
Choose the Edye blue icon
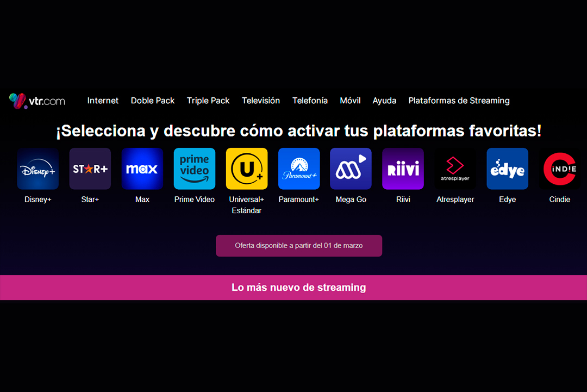point(507,169)
